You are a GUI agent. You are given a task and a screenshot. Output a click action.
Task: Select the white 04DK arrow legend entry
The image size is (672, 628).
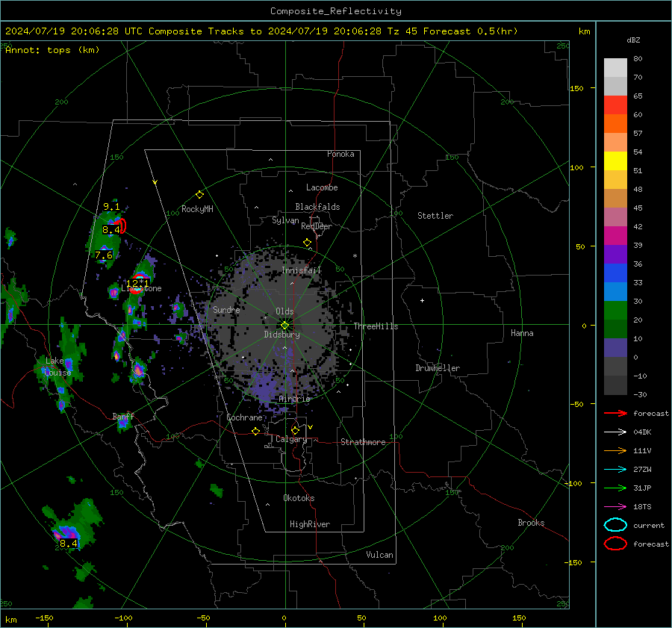tap(615, 432)
